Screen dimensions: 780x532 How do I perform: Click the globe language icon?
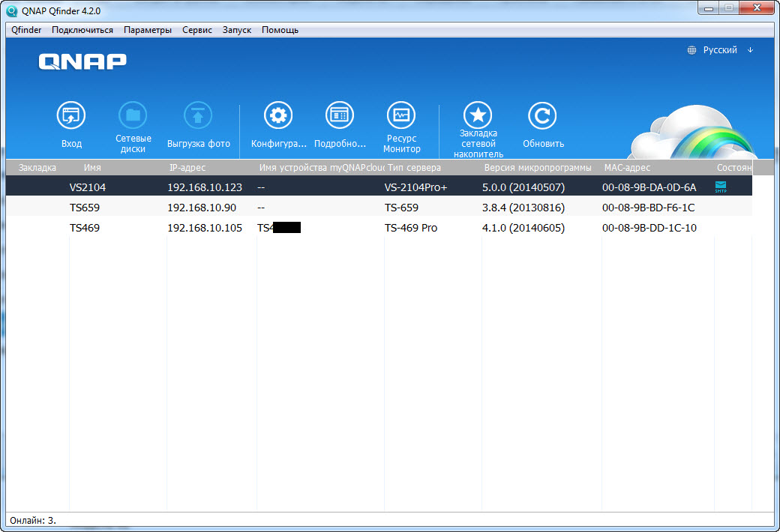[691, 50]
